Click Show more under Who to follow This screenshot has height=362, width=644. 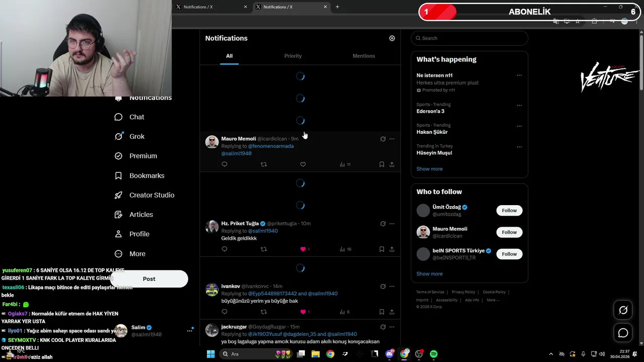pos(430,274)
